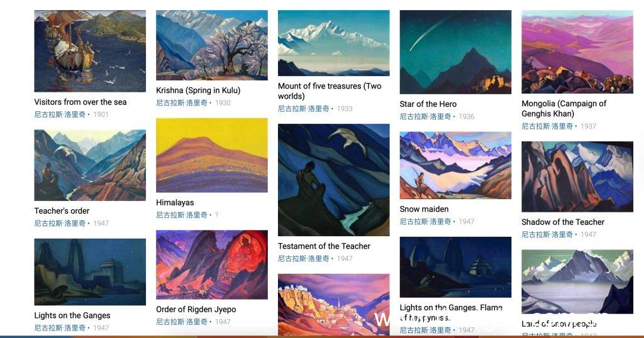
Task: Open the Teacher's order painting thumbnail
Action: (x=90, y=165)
